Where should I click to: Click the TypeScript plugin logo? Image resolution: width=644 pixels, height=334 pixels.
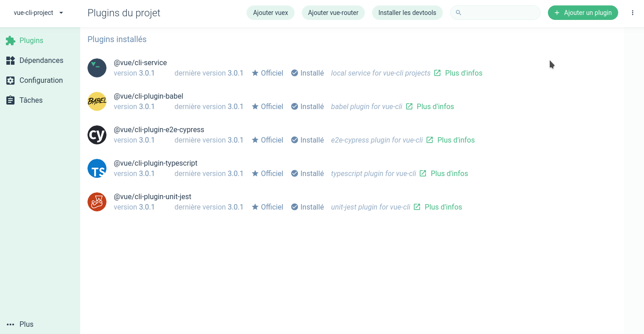pyautogui.click(x=97, y=168)
